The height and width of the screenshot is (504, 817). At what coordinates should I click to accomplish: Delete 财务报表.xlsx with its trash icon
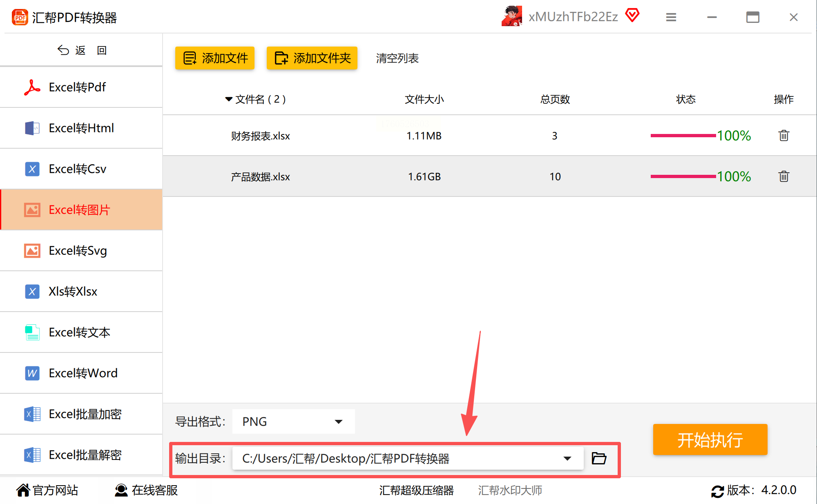(784, 136)
